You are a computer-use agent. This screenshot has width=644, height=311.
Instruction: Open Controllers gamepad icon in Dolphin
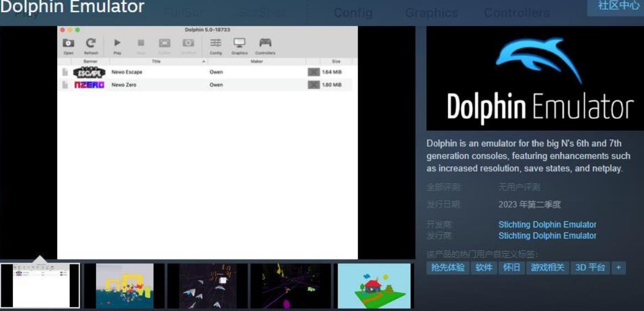point(265,43)
